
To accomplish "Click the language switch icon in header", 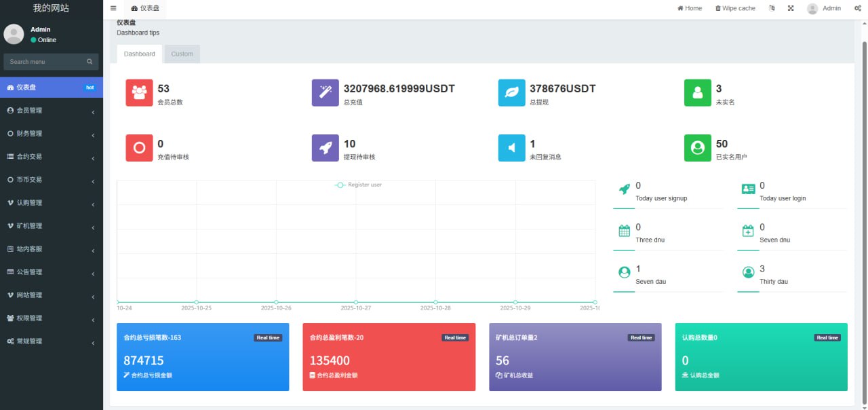I will pos(772,9).
